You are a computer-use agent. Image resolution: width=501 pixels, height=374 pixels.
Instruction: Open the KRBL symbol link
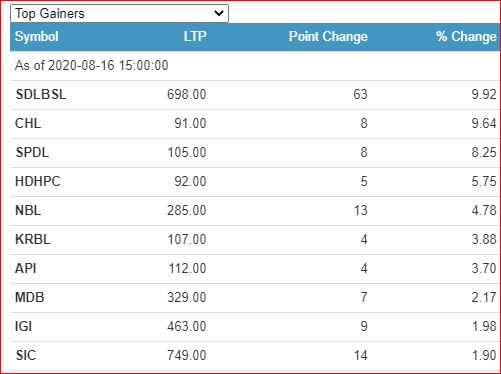pyautogui.click(x=33, y=239)
